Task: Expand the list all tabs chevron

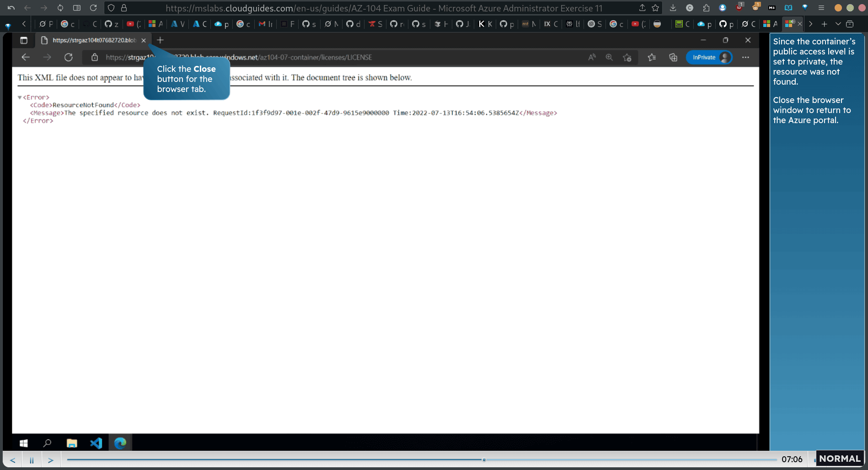Action: [838, 24]
